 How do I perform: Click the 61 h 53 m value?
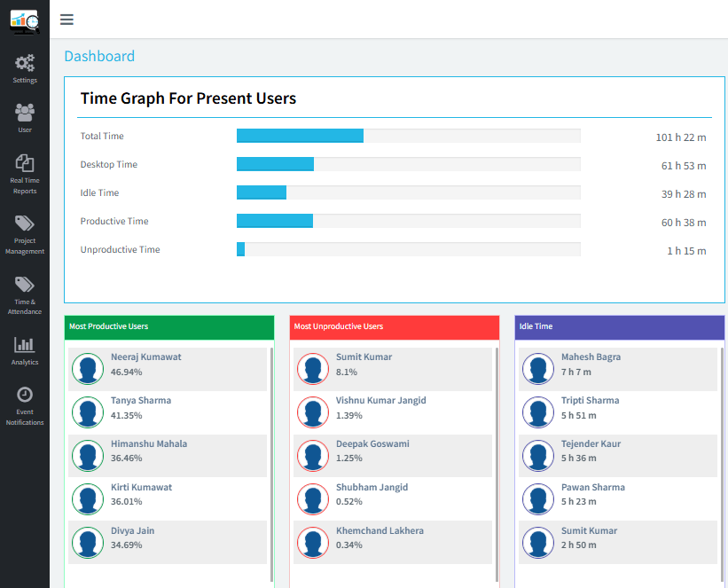point(684,166)
